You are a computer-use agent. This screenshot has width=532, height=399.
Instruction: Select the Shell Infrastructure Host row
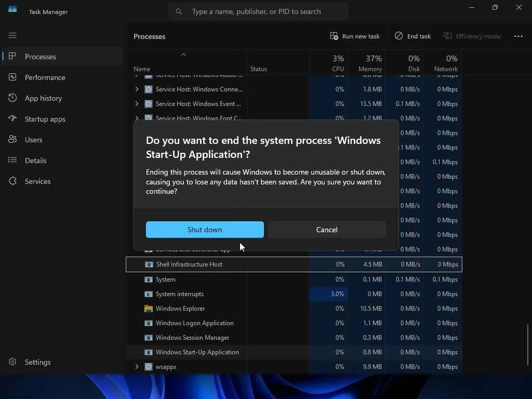[294, 264]
